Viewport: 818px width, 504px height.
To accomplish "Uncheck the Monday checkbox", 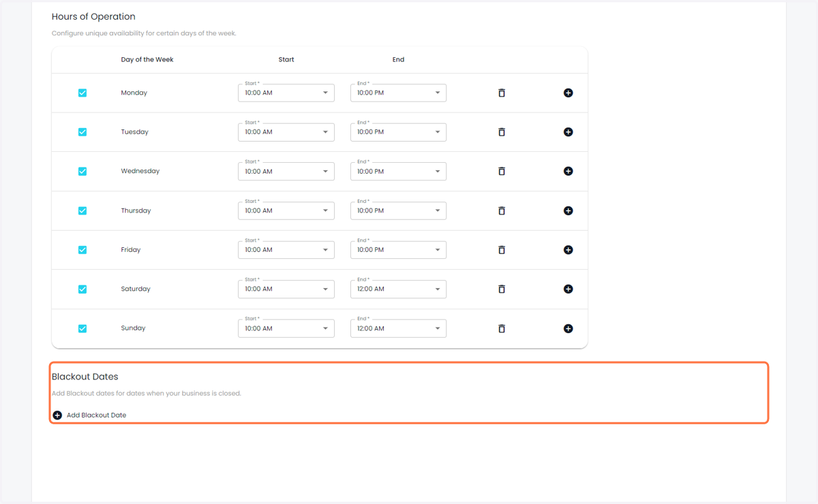I will (x=82, y=93).
